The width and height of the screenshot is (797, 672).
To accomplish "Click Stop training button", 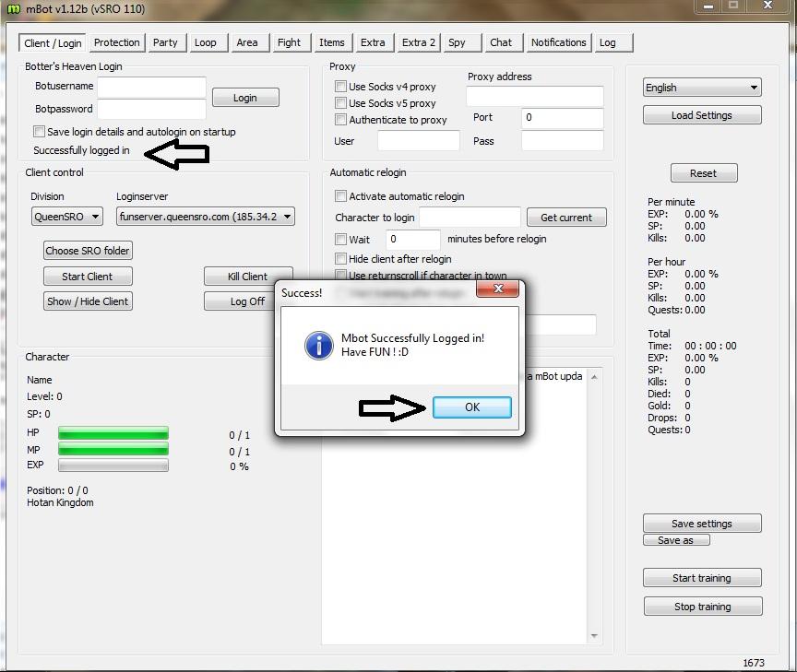I will pos(703,606).
